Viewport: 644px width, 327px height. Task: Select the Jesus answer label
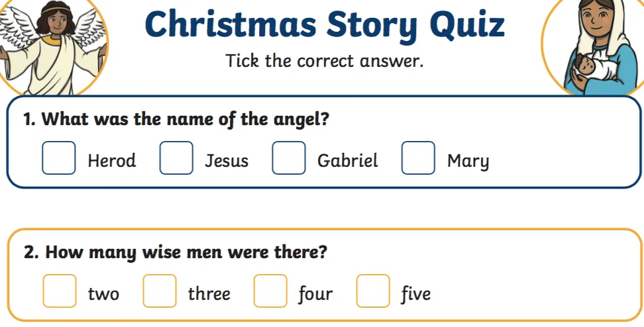227,161
